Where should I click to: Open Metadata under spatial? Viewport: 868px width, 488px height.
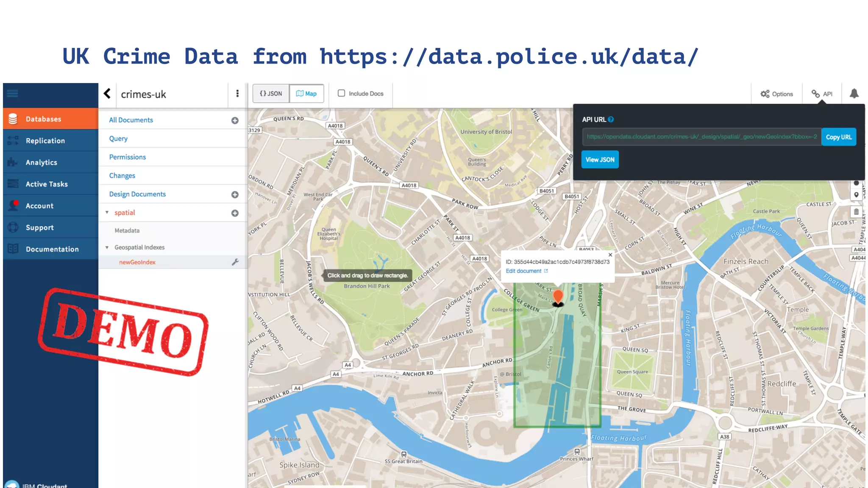(127, 230)
